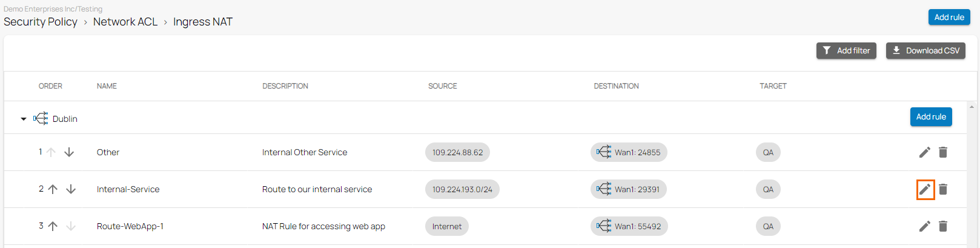
Task: Click the scrollbar up arrow
Action: point(972,107)
